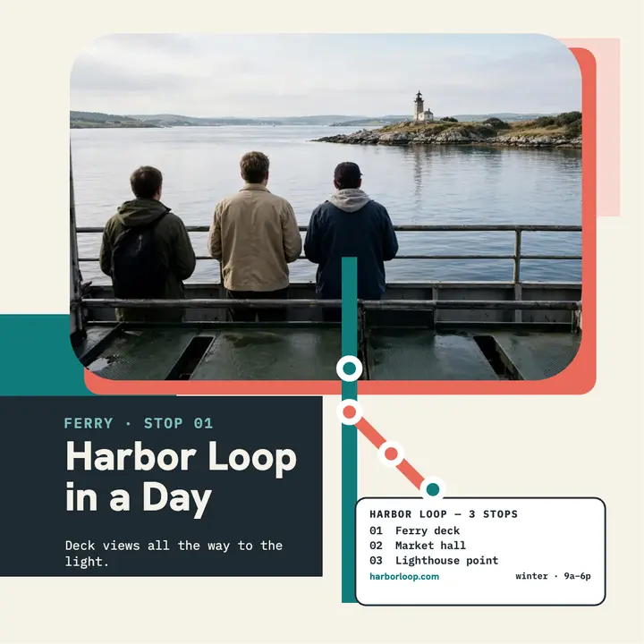Click "Deck views all the way to the light."
Image resolution: width=644 pixels, height=644 pixels.
point(174,554)
